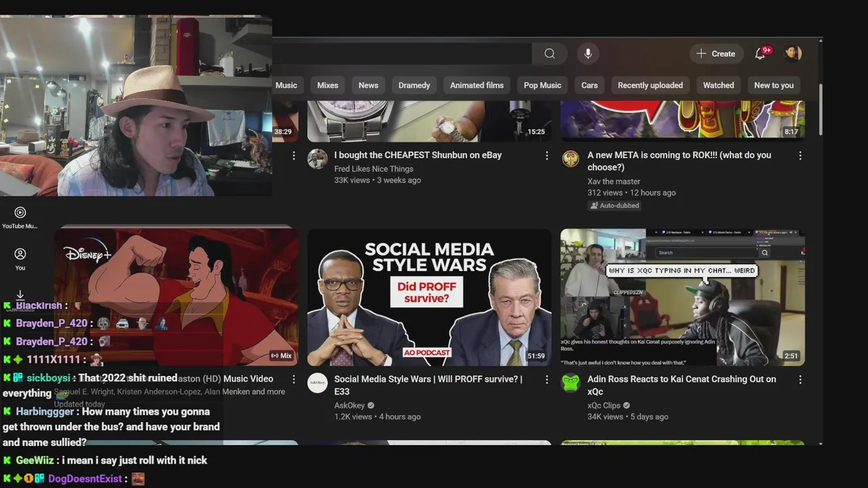Click the YouTube search input field
Screen dimensions: 868x488
point(402,54)
